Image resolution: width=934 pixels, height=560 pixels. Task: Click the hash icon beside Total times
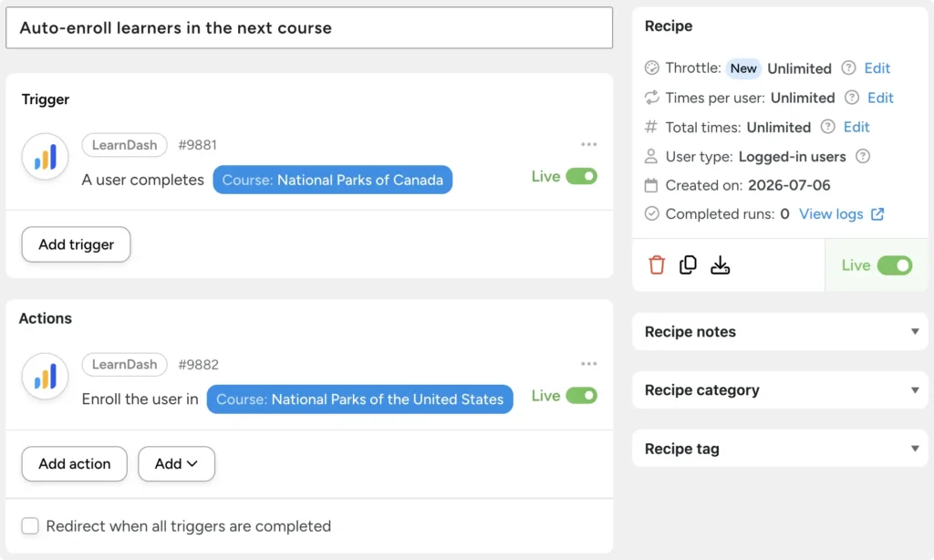651,126
